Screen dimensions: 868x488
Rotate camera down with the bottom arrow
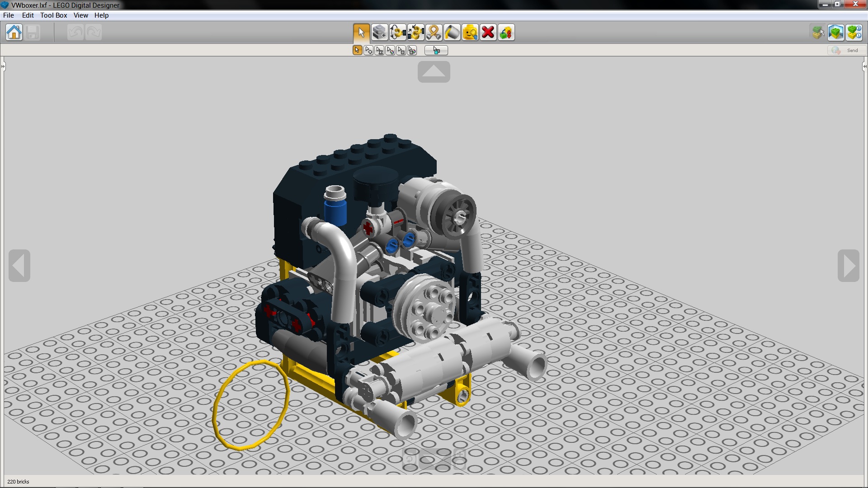(x=434, y=460)
